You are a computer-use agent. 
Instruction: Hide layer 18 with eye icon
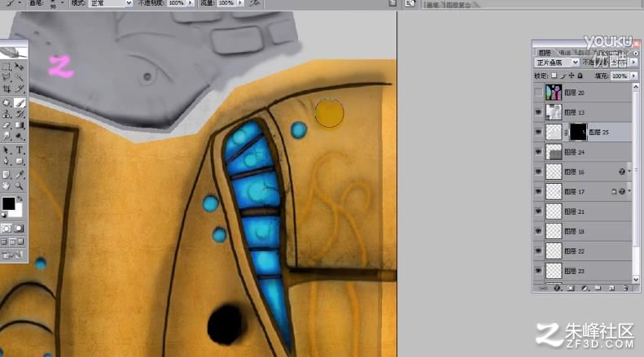click(x=538, y=231)
